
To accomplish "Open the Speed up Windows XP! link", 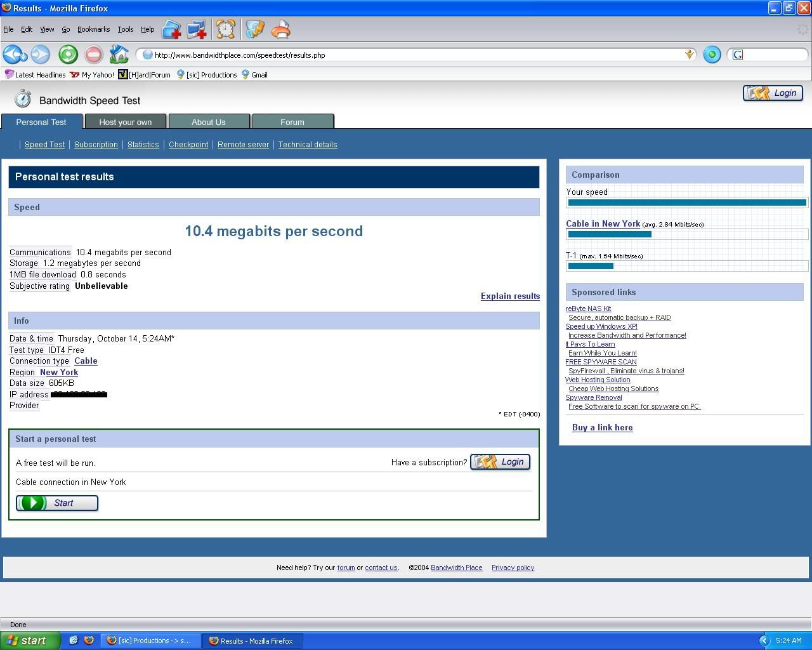I will (x=601, y=326).
